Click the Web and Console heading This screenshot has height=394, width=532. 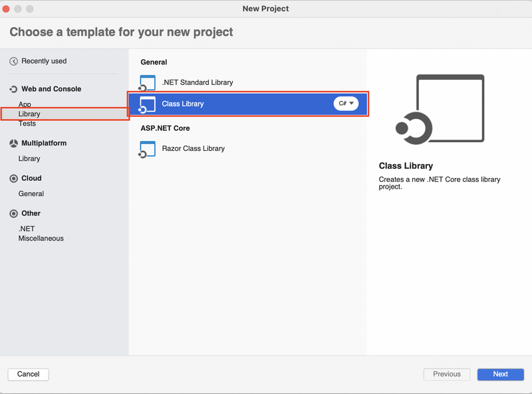point(51,89)
